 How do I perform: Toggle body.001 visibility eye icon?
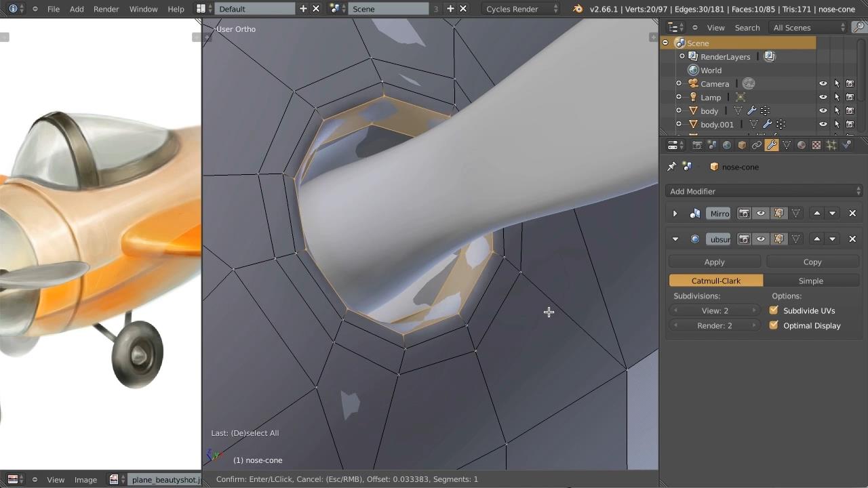(x=823, y=124)
